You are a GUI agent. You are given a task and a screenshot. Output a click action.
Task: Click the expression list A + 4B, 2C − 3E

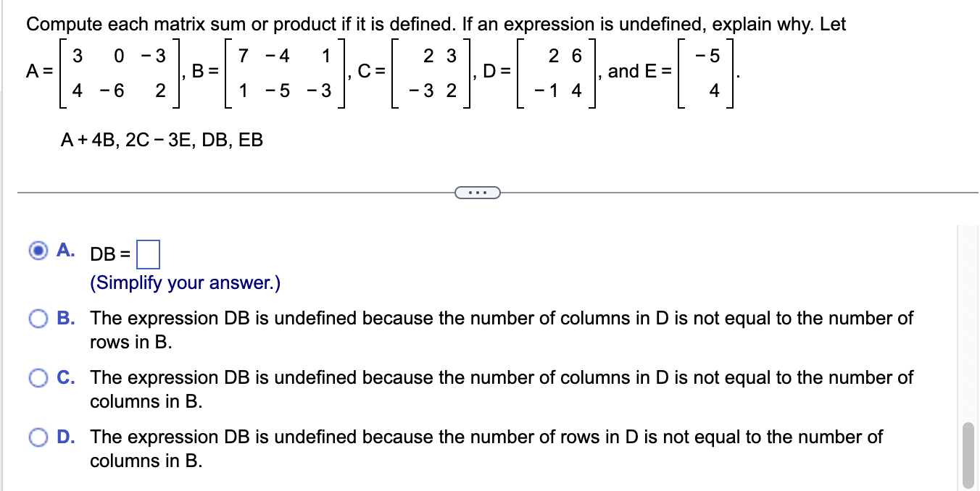163,140
